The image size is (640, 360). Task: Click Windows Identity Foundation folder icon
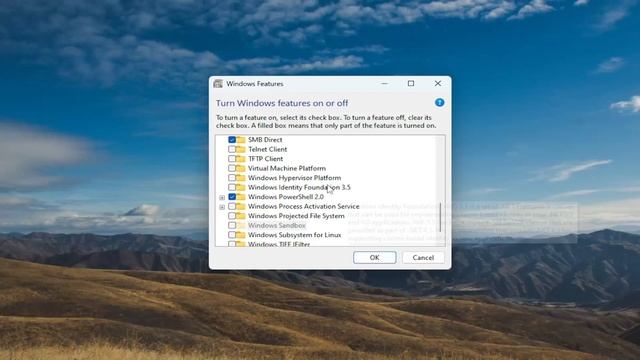(241, 187)
